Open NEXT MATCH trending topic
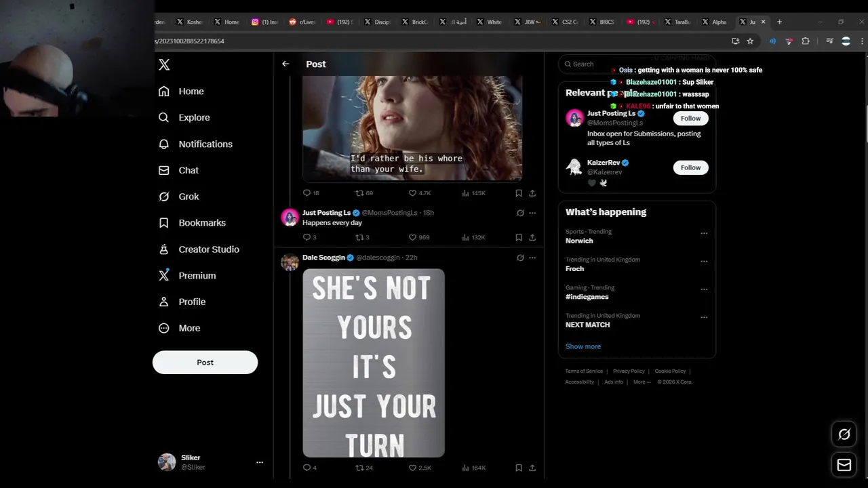 pos(587,325)
